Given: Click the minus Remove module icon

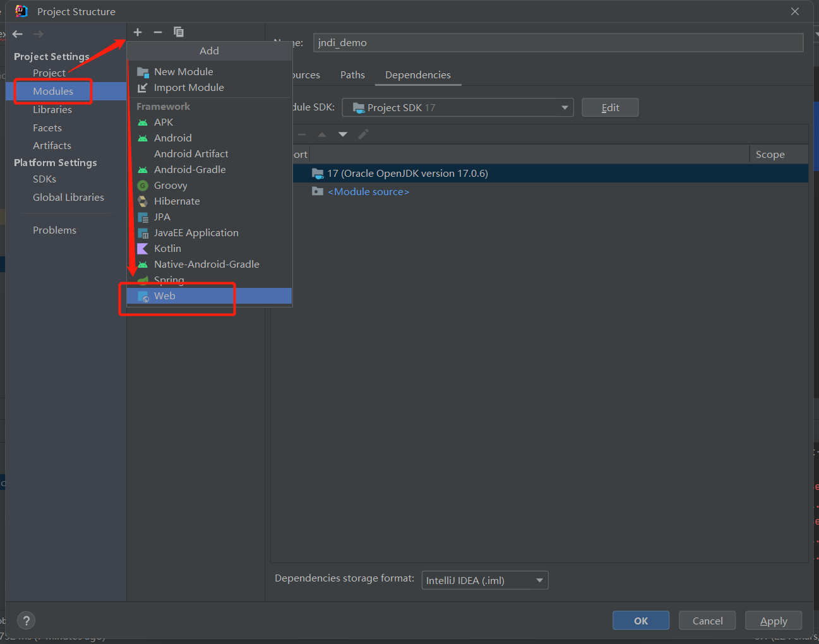Looking at the screenshot, I should point(158,32).
